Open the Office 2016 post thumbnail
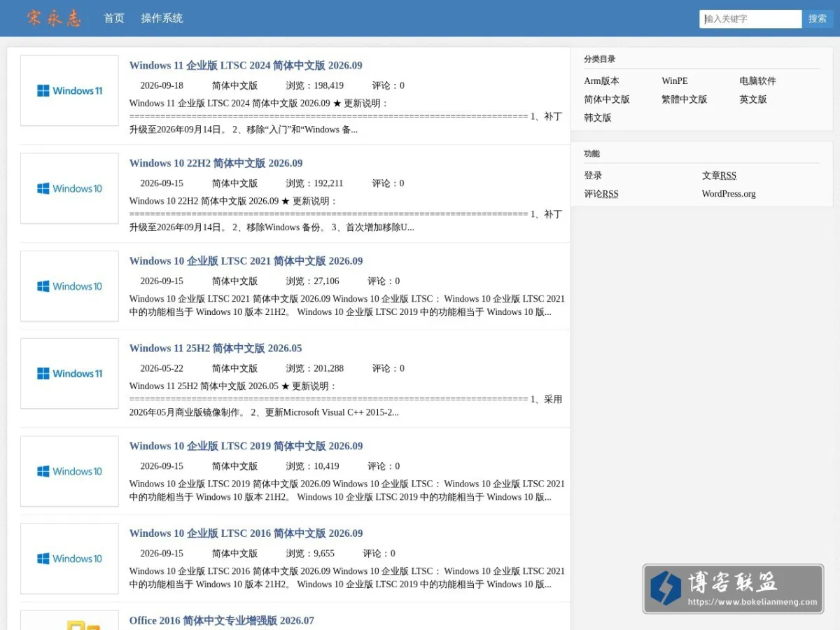840x630 pixels. click(69, 620)
